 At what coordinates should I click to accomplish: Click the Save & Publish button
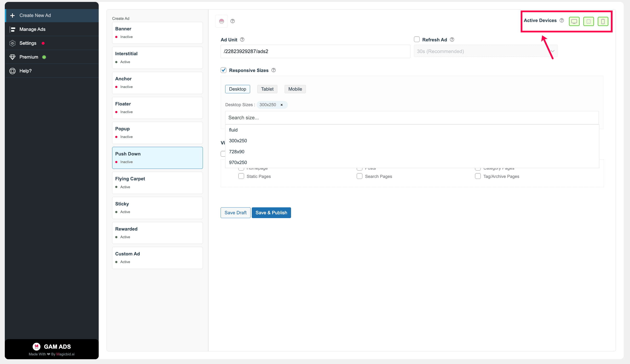(271, 213)
